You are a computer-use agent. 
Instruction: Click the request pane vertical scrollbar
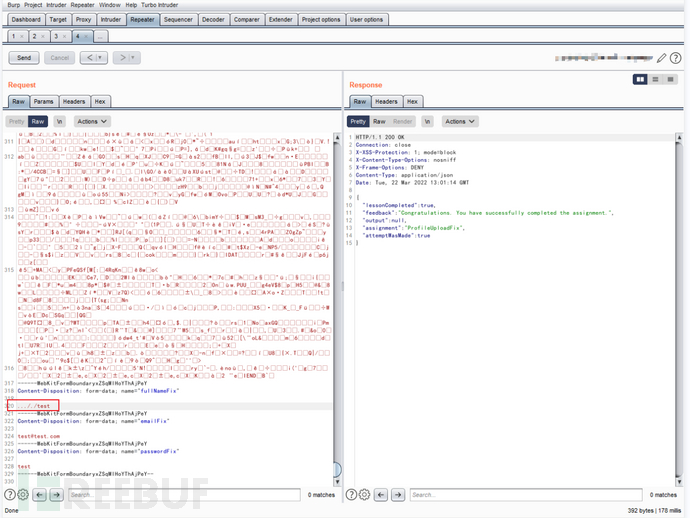click(338, 310)
